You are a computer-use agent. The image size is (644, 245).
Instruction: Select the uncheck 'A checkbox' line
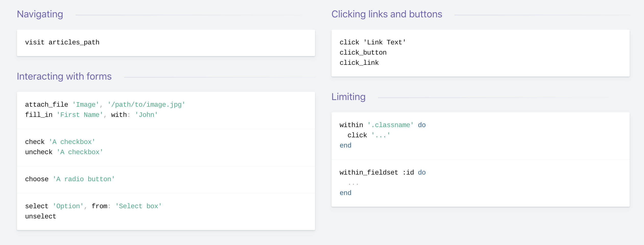64,152
